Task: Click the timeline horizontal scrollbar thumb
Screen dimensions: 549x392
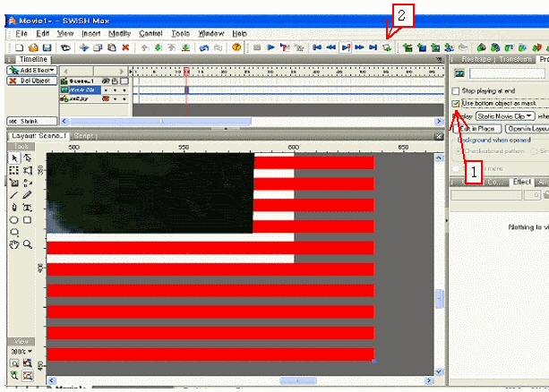Action: [160, 122]
